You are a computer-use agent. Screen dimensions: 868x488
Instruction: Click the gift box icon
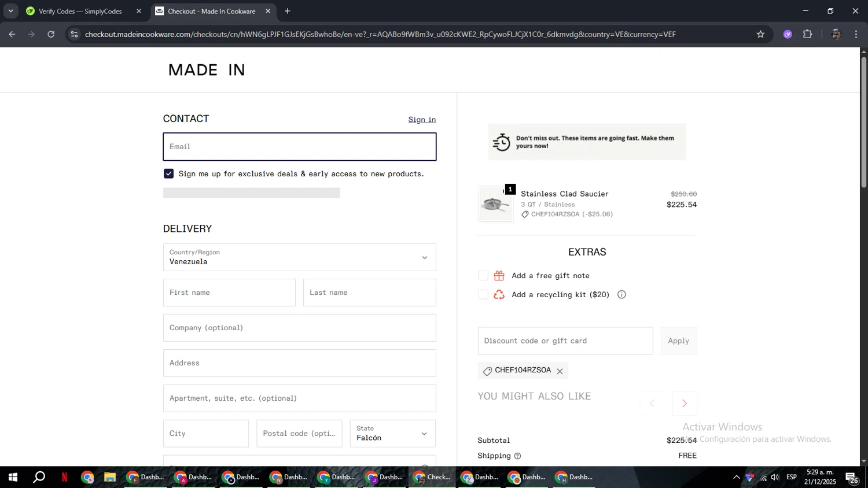tap(499, 276)
